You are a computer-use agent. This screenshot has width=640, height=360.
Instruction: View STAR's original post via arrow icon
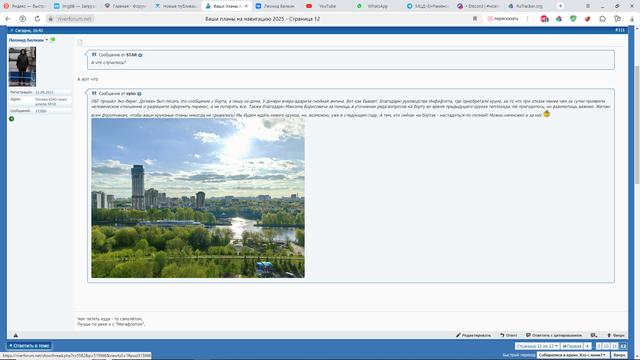click(x=140, y=55)
